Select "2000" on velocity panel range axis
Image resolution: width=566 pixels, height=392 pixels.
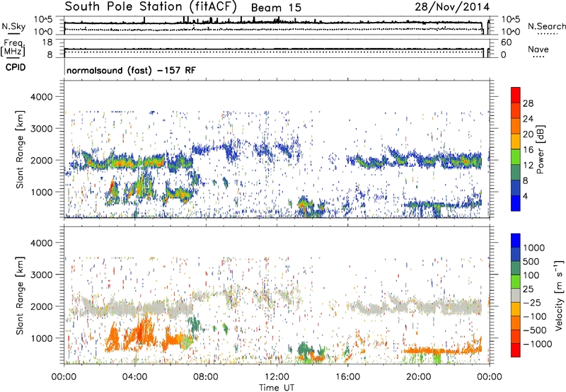[x=41, y=306]
